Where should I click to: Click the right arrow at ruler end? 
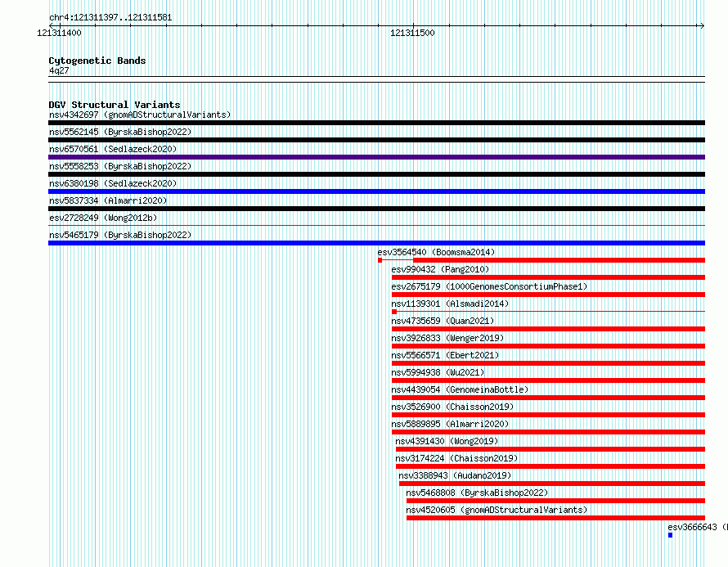pos(702,25)
